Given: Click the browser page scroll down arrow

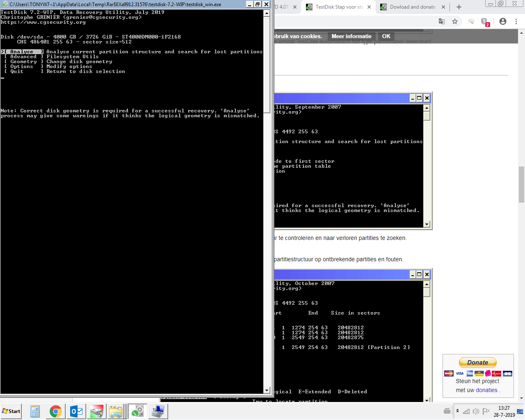Looking at the screenshot, I should point(521,398).
